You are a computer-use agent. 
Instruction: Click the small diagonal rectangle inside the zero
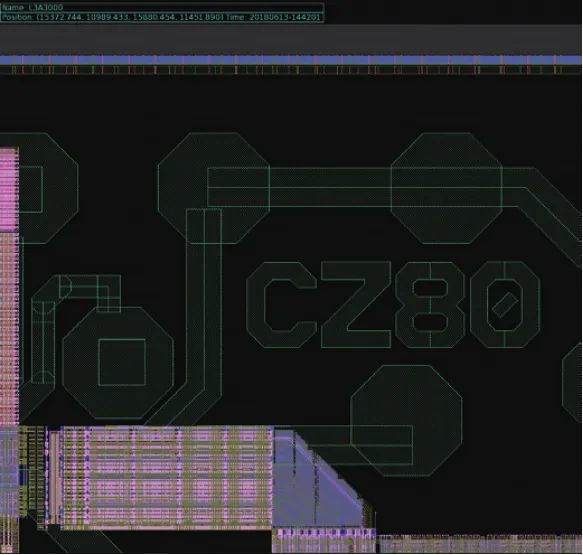[x=505, y=305]
